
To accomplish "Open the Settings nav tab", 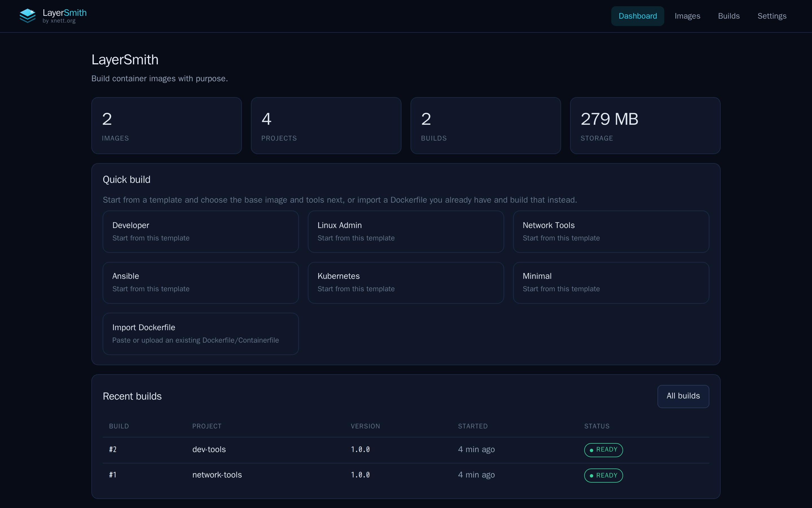I will (772, 16).
